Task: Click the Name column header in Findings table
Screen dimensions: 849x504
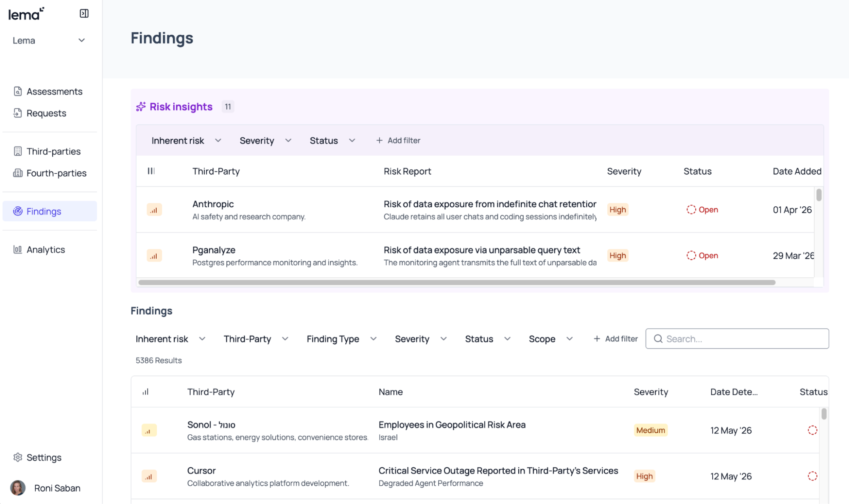Action: 391,392
